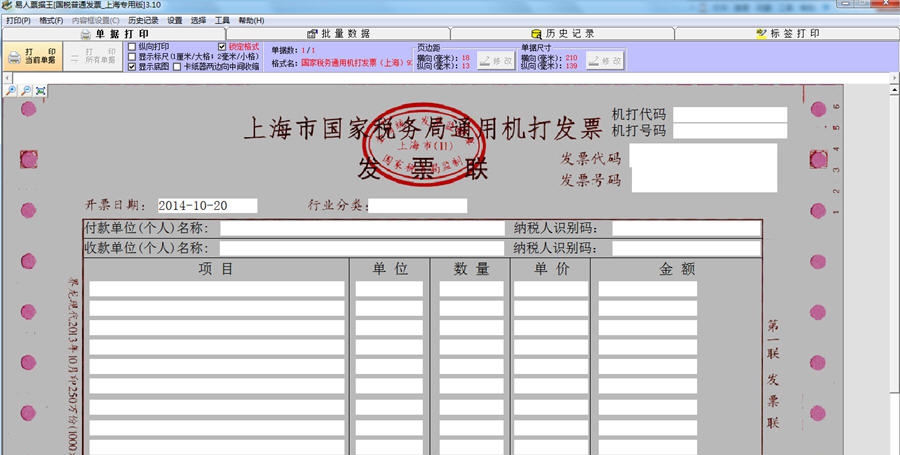Click the 纳税人识别码 field in 收款单位 row
Screen dimensions: 900x455
pos(686,248)
